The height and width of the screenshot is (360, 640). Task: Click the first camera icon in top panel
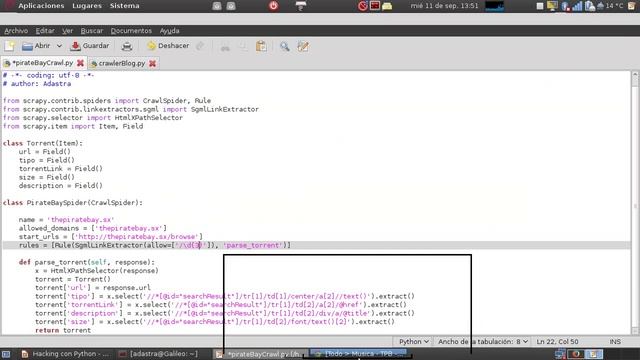pyautogui.click(x=217, y=6)
